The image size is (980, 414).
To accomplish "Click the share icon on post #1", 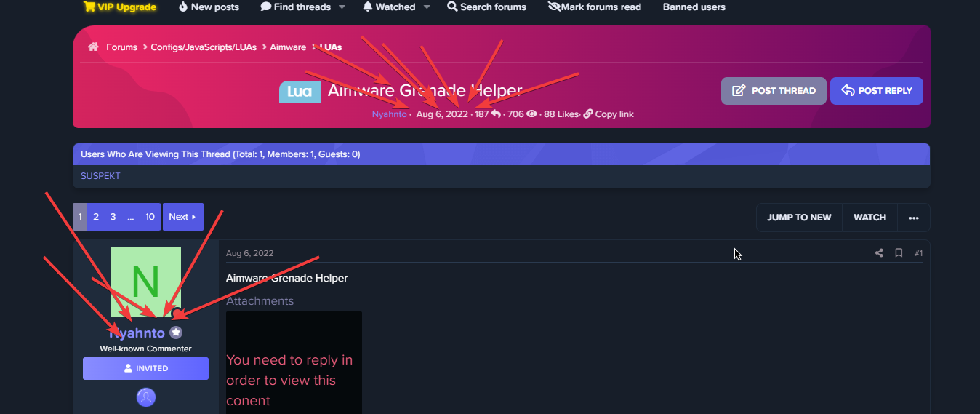I will (879, 253).
